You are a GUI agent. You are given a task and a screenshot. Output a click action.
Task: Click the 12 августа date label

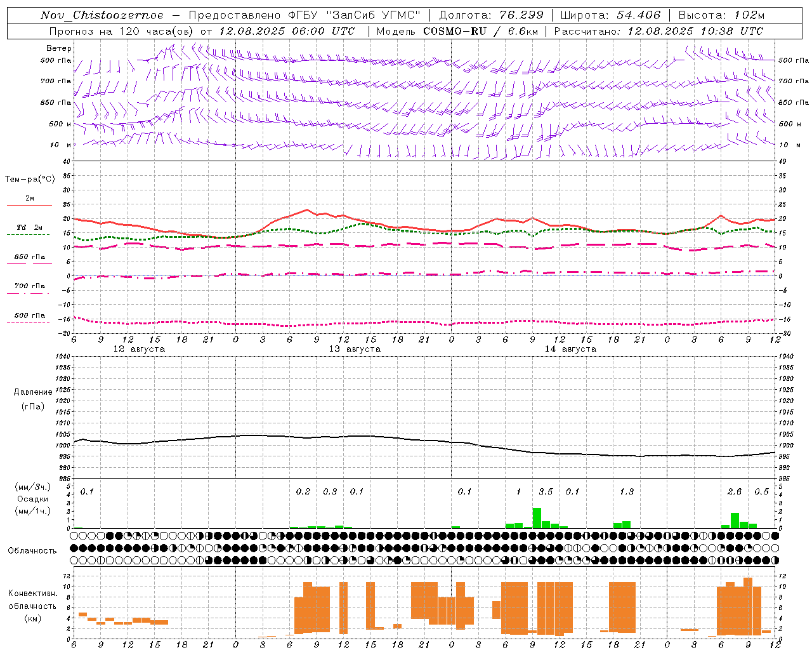[x=139, y=349]
